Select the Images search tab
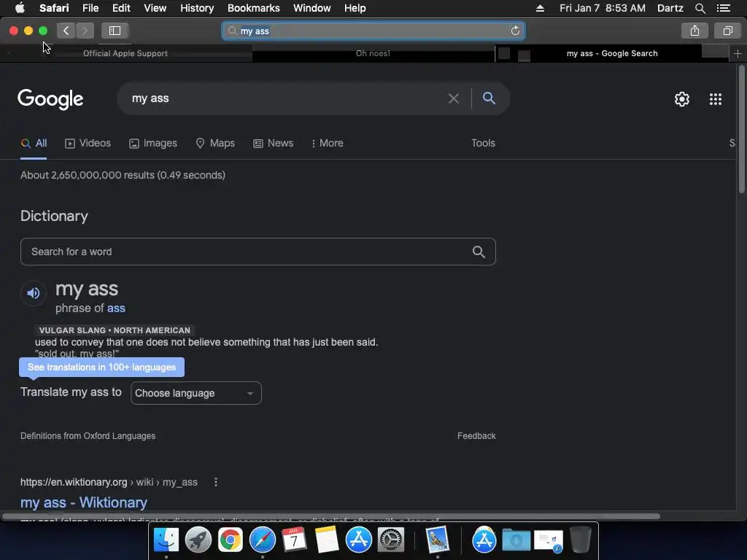This screenshot has width=747, height=560. (x=153, y=143)
